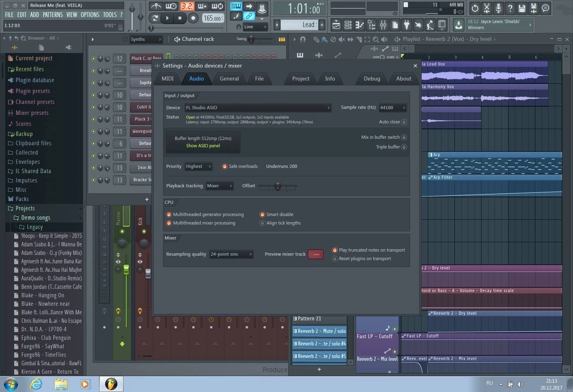The width and height of the screenshot is (573, 392).
Task: Click the Offset slider knob
Action: (x=278, y=186)
